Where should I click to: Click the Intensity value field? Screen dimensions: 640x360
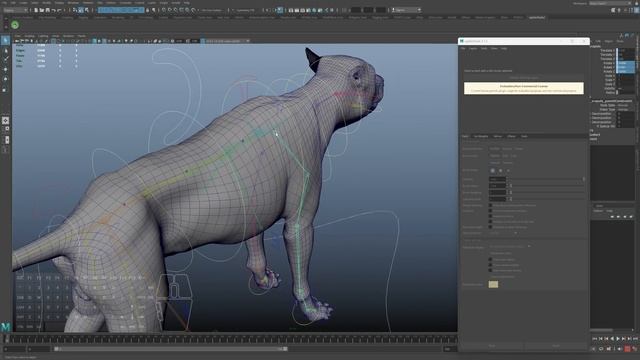tap(497, 179)
